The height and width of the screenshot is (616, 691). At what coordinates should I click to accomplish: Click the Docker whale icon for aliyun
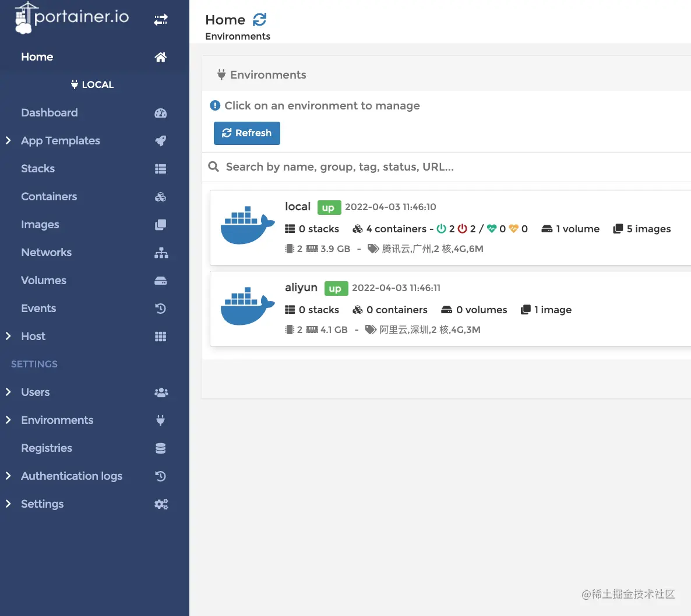point(248,306)
